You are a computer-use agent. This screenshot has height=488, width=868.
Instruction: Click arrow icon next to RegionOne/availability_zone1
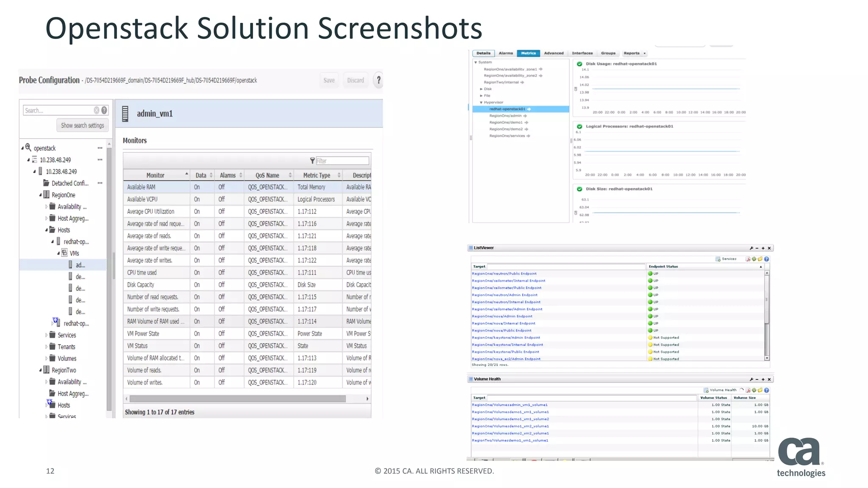click(x=541, y=69)
